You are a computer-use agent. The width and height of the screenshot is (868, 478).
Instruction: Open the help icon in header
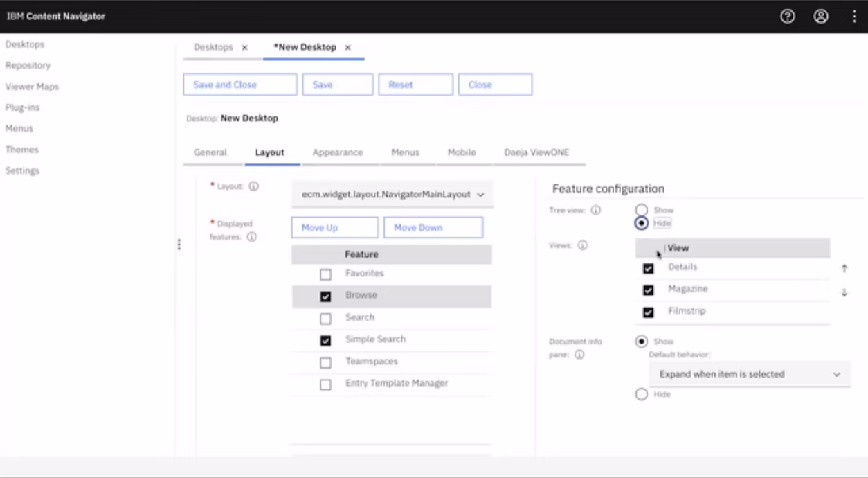pos(787,17)
